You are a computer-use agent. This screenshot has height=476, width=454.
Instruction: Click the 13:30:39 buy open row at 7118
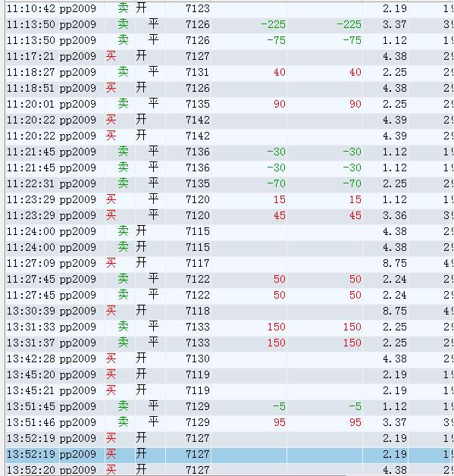[230, 312]
